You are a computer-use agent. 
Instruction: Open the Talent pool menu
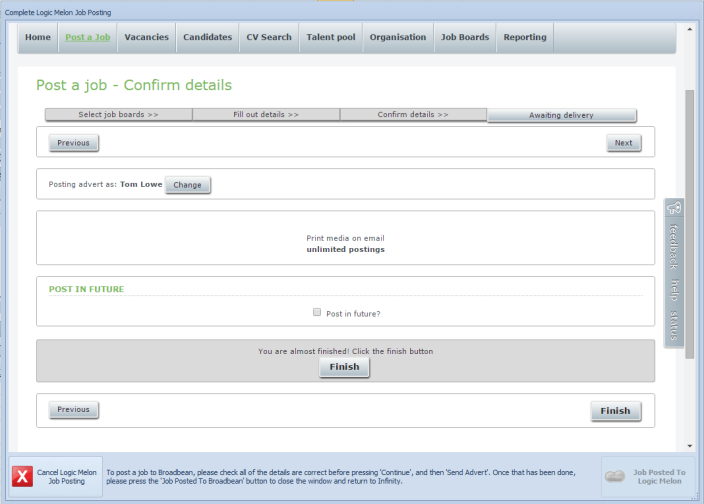[x=331, y=37]
